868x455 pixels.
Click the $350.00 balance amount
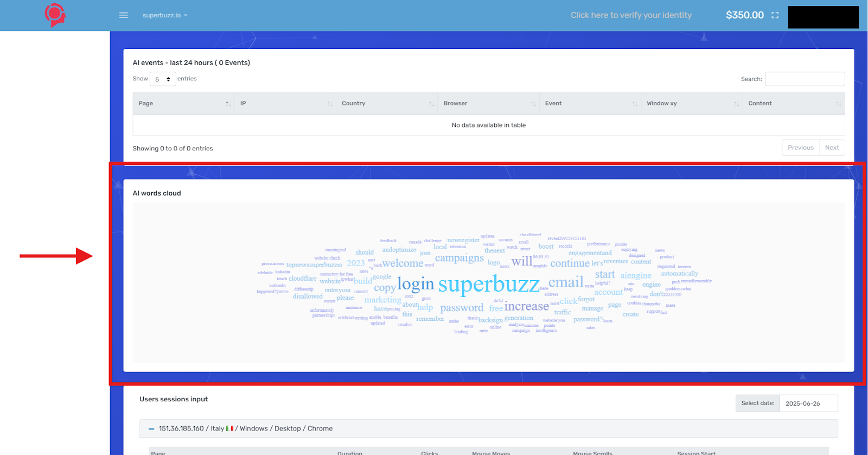[x=745, y=15]
